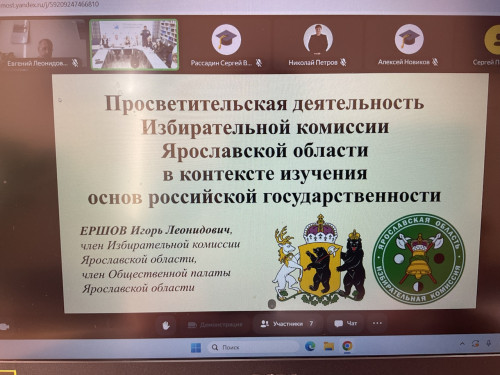The image size is (500, 375).
Task: Click Алексей Новиков graduation cap avatar
Action: point(409,39)
